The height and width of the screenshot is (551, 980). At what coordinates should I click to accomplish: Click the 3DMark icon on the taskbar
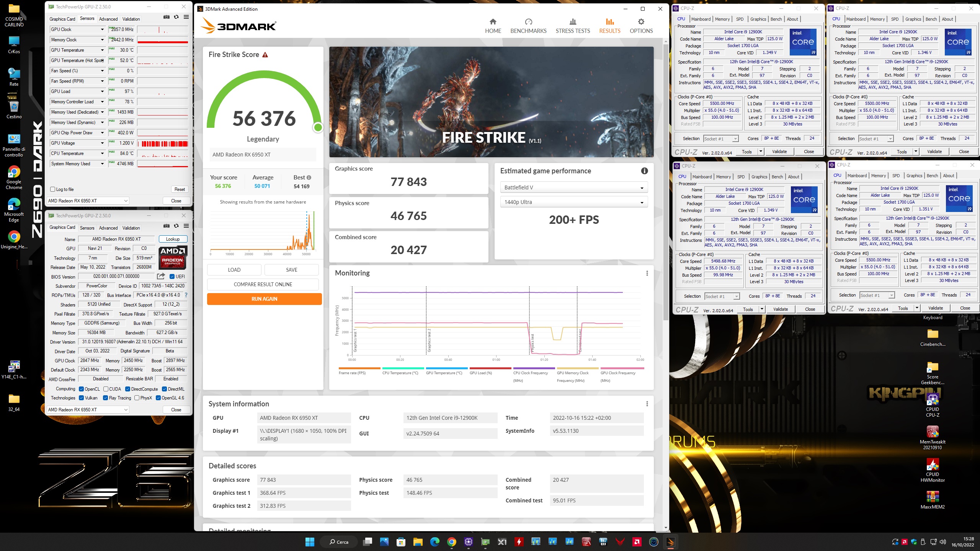point(670,542)
